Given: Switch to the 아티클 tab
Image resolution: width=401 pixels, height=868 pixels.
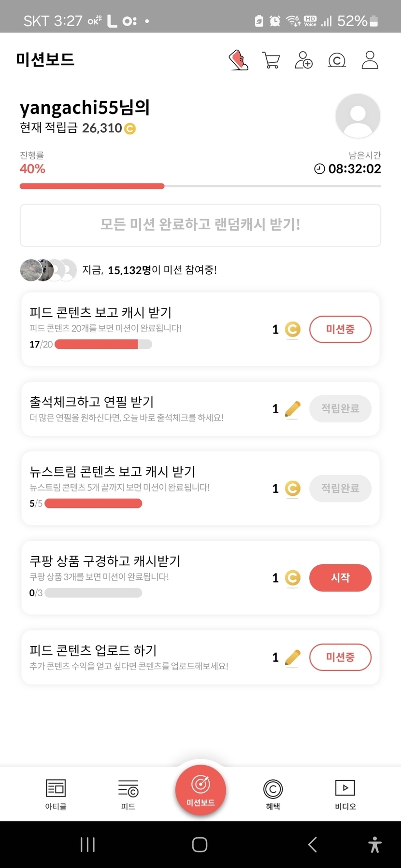Looking at the screenshot, I should click(x=56, y=794).
